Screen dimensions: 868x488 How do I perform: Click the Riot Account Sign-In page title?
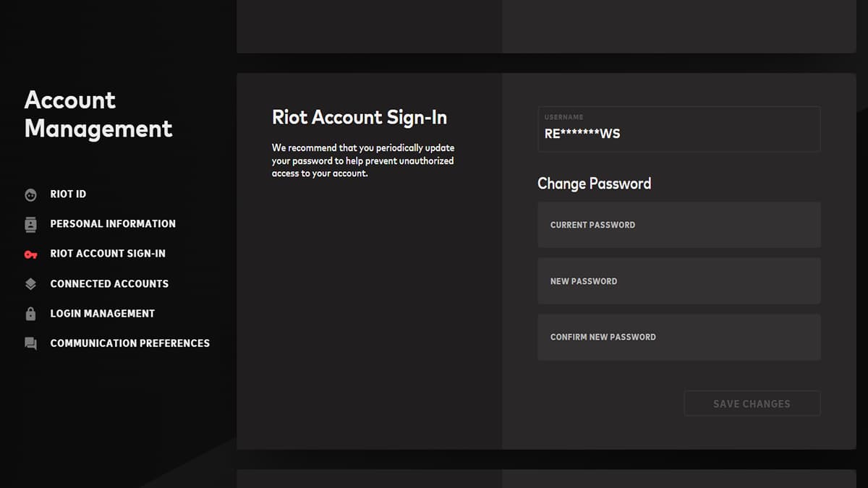pos(359,117)
